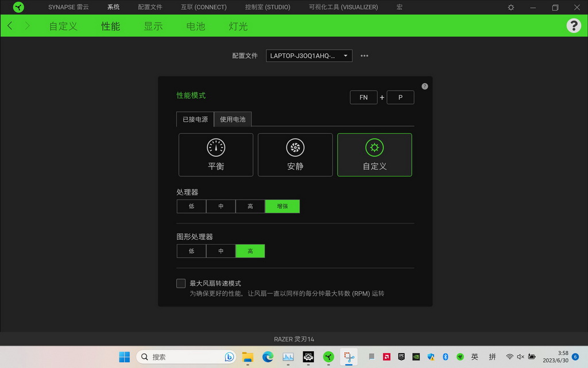588x368 pixels.
Task: Open the 自定义 green bar tab
Action: pyautogui.click(x=63, y=26)
